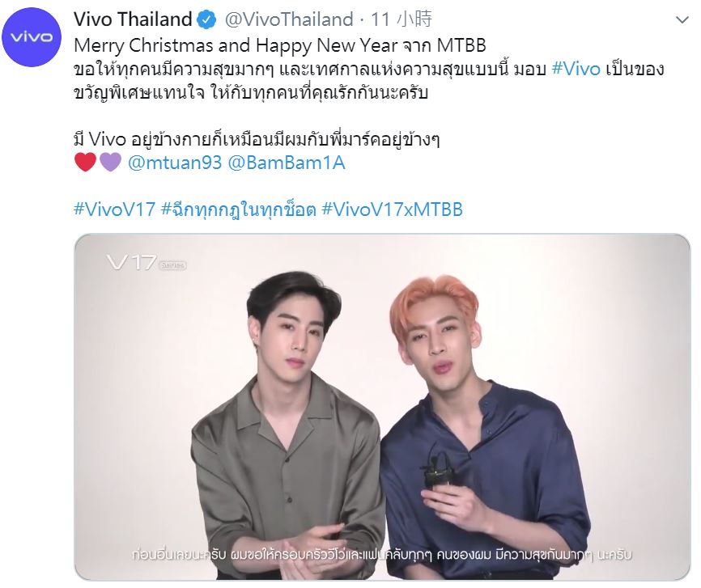Open the tweet timestamp showing 11 hours

401,19
